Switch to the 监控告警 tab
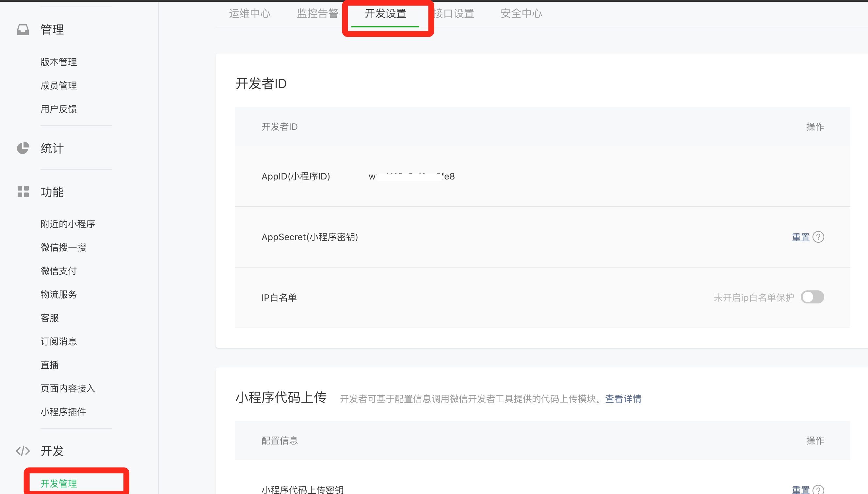Image resolution: width=868 pixels, height=494 pixels. point(317,14)
